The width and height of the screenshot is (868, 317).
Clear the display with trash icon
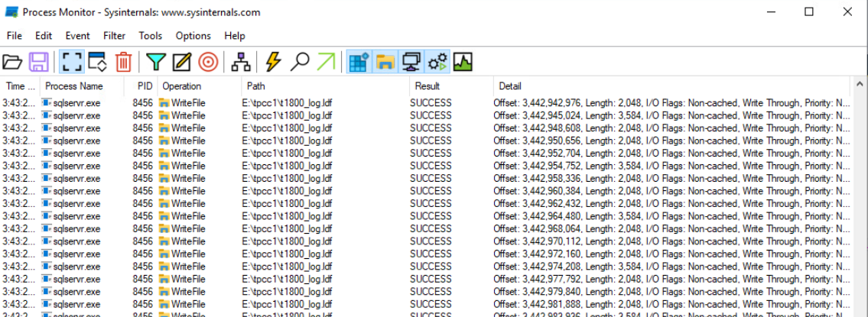coord(123,62)
